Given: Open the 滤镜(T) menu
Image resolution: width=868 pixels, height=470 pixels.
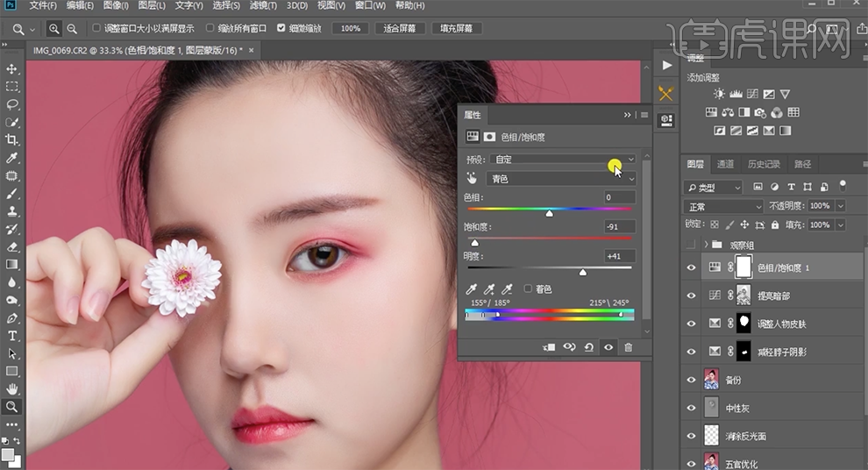Looking at the screenshot, I should pyautogui.click(x=263, y=5).
